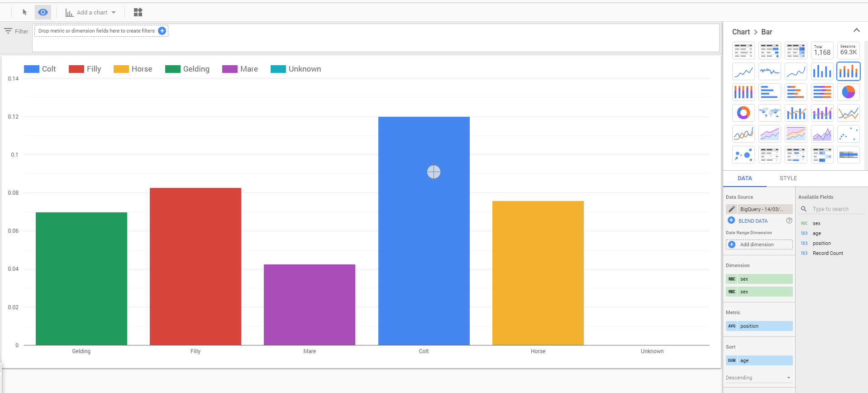Image resolution: width=868 pixels, height=393 pixels.
Task: Click the Type to search fields box
Action: tap(830, 209)
